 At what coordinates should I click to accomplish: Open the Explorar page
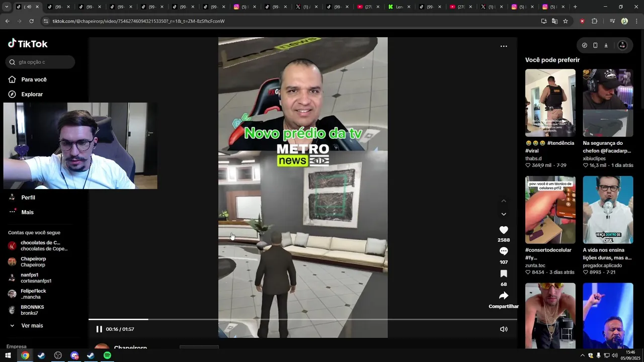tap(32, 94)
